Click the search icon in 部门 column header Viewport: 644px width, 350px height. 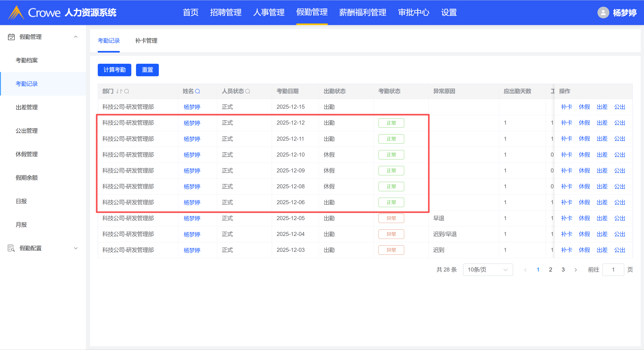pos(127,91)
